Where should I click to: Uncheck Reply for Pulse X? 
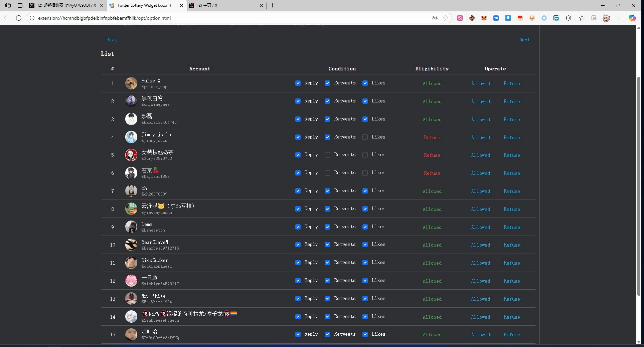coord(298,83)
